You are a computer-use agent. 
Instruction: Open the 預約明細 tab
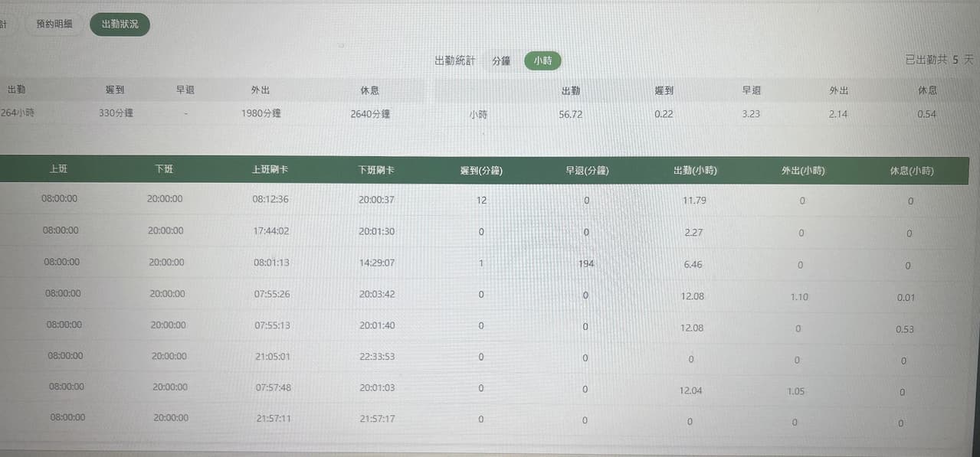54,24
